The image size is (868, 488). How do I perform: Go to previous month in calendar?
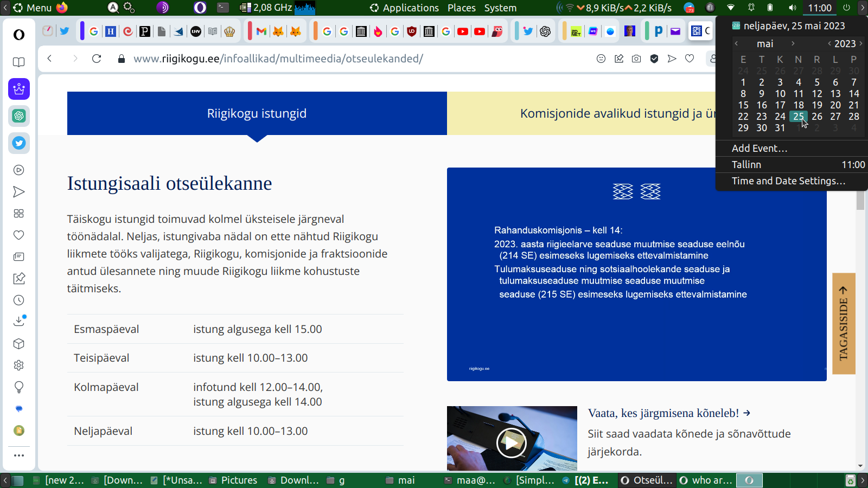pos(736,43)
